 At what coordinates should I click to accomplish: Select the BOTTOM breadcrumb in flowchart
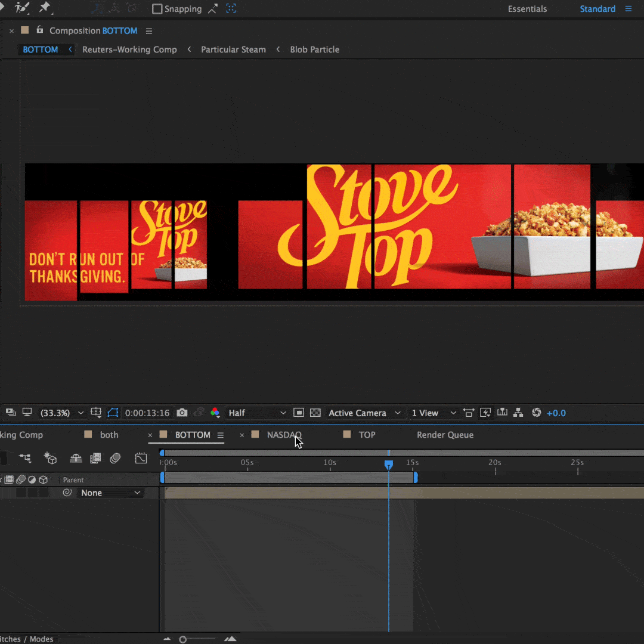click(41, 49)
